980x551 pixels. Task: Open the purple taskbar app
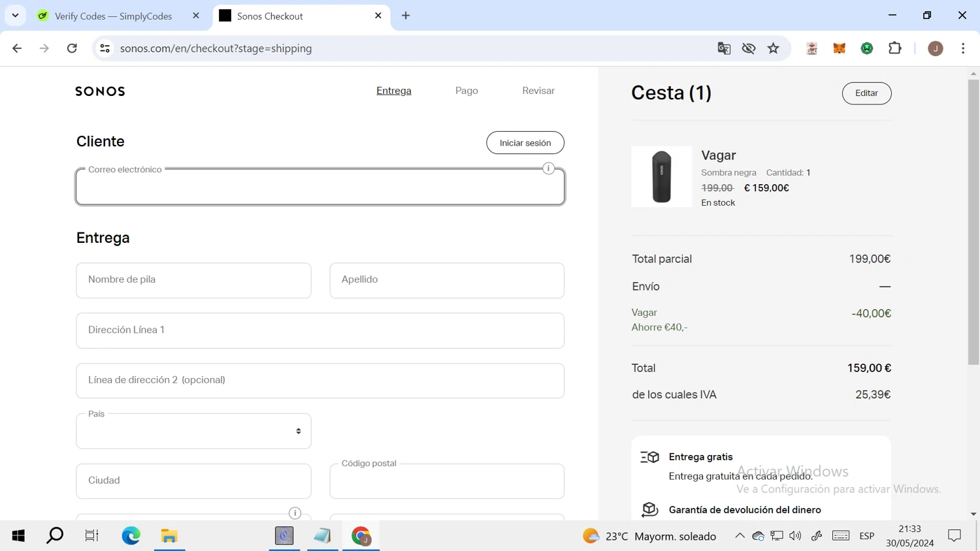pos(284,536)
